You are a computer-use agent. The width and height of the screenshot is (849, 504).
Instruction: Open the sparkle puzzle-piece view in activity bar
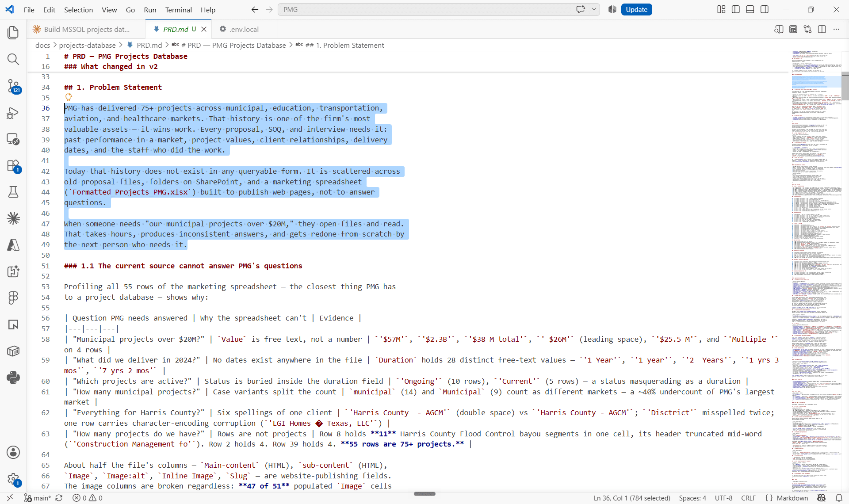(x=13, y=271)
